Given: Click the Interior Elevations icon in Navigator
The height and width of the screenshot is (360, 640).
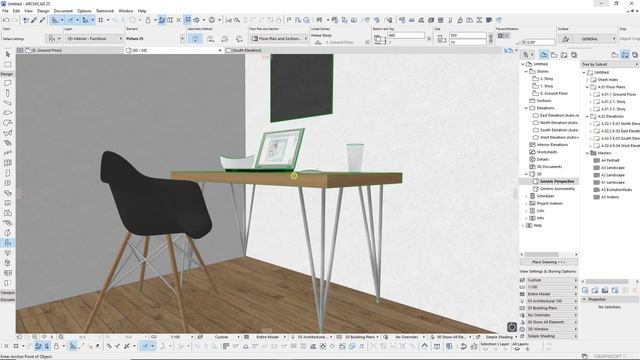Looking at the screenshot, I should coord(532,144).
